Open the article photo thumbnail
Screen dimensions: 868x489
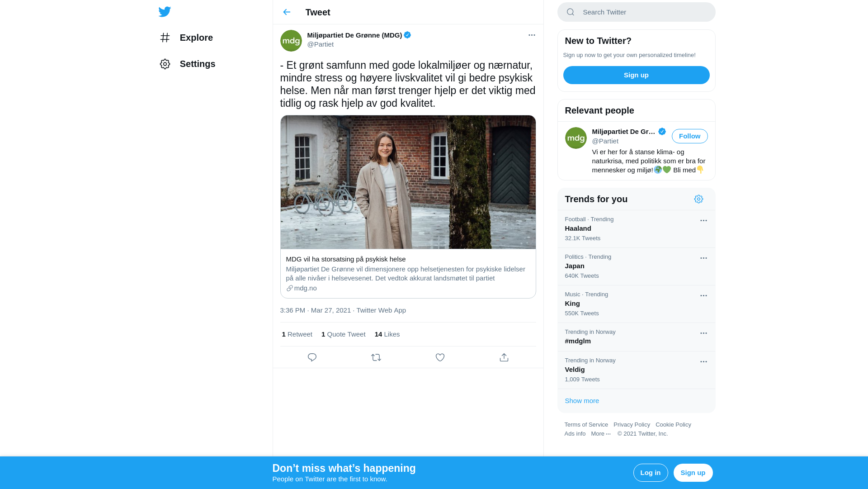[x=408, y=182]
